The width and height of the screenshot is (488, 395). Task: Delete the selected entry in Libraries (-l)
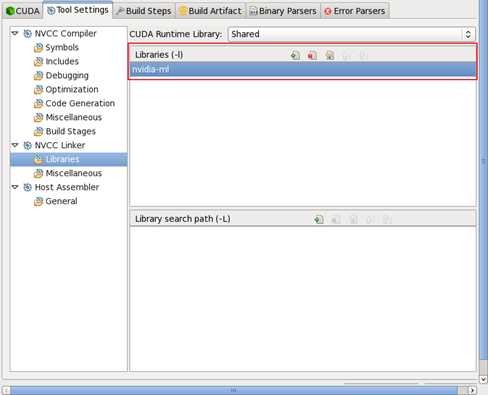click(x=312, y=55)
